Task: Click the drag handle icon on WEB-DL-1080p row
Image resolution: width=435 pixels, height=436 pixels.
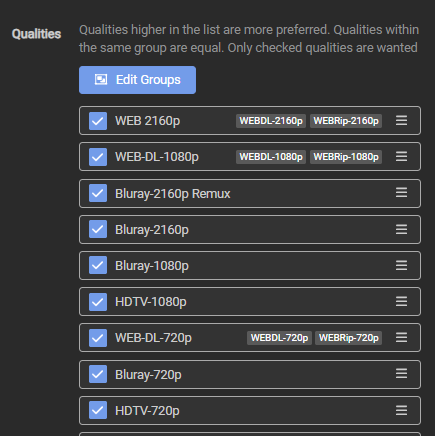Action: [401, 156]
